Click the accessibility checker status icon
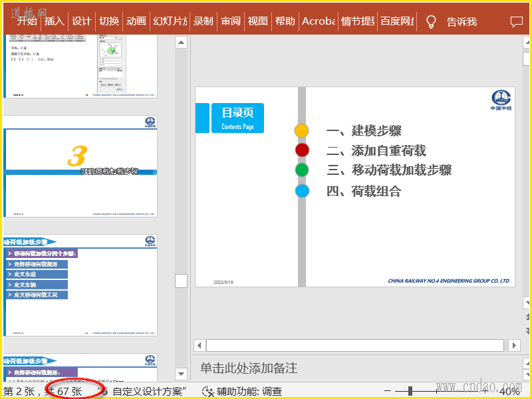Viewport: 532px width, 399px height. [208, 392]
